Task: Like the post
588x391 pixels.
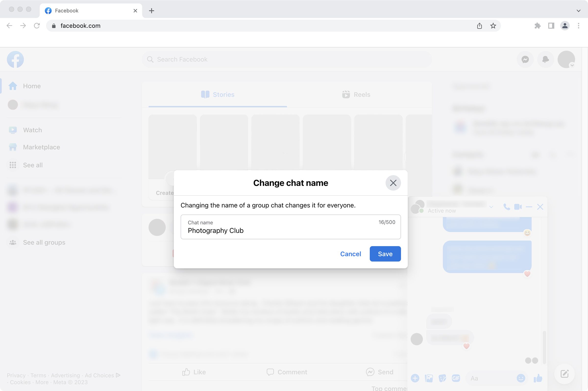Action: pyautogui.click(x=194, y=372)
